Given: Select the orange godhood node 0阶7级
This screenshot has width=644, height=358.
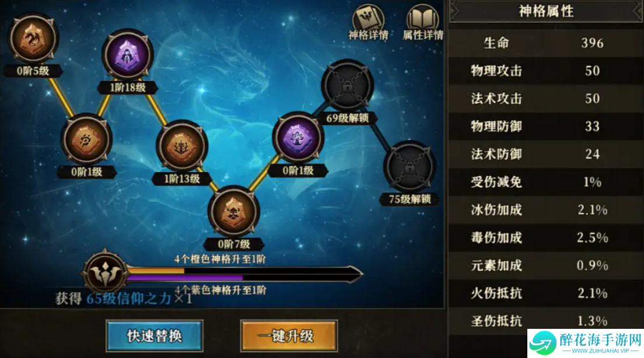Looking at the screenshot, I should 234,212.
